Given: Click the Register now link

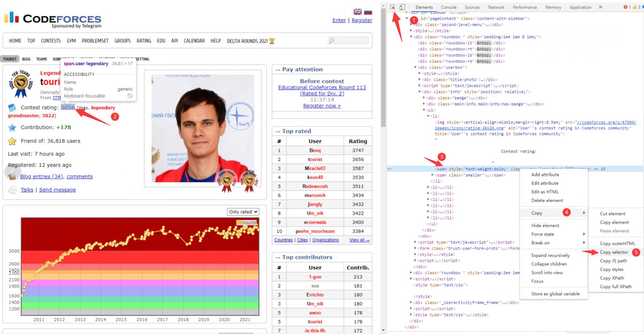Looking at the screenshot, I should [x=322, y=106].
